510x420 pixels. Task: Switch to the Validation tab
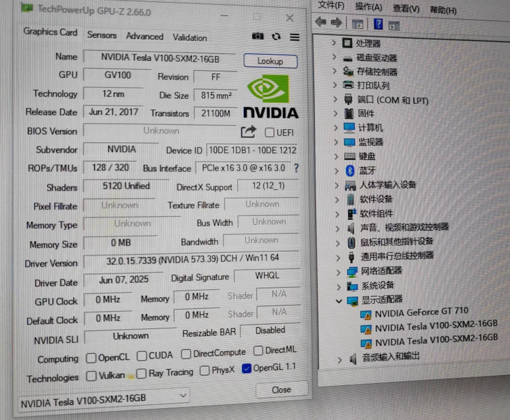click(x=190, y=38)
